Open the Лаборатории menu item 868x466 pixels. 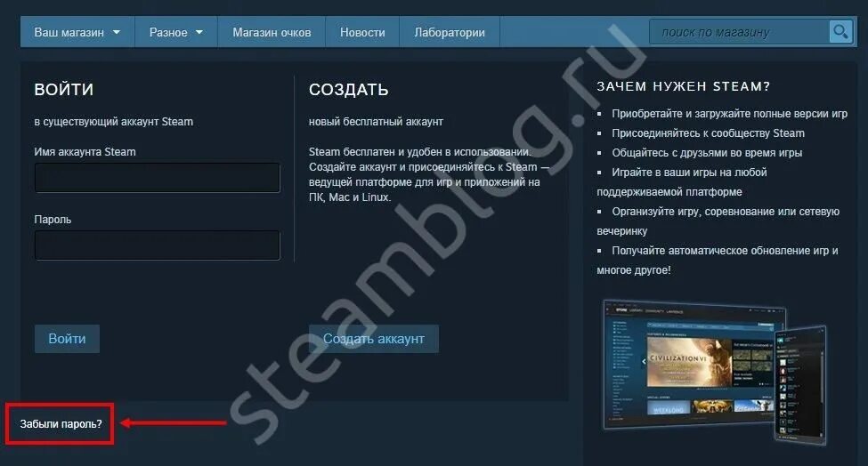tap(450, 33)
